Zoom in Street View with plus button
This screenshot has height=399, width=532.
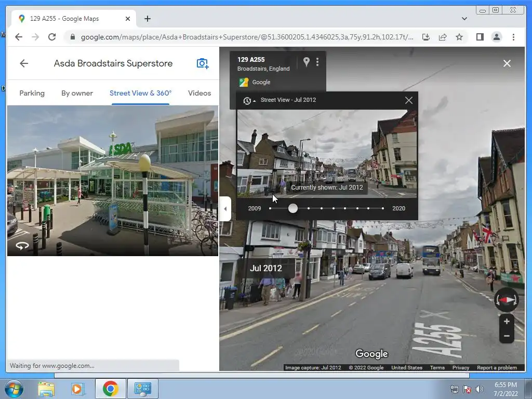507,321
